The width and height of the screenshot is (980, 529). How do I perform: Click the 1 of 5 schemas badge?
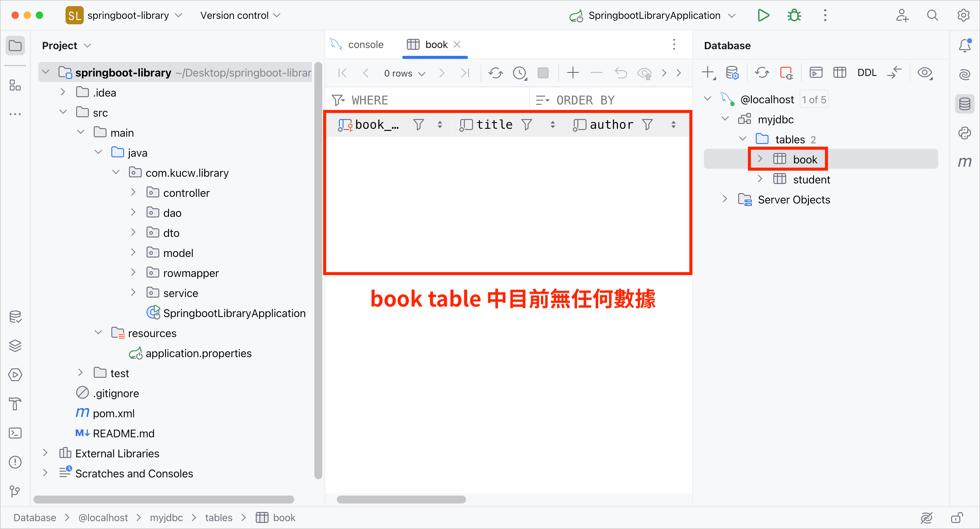click(814, 99)
